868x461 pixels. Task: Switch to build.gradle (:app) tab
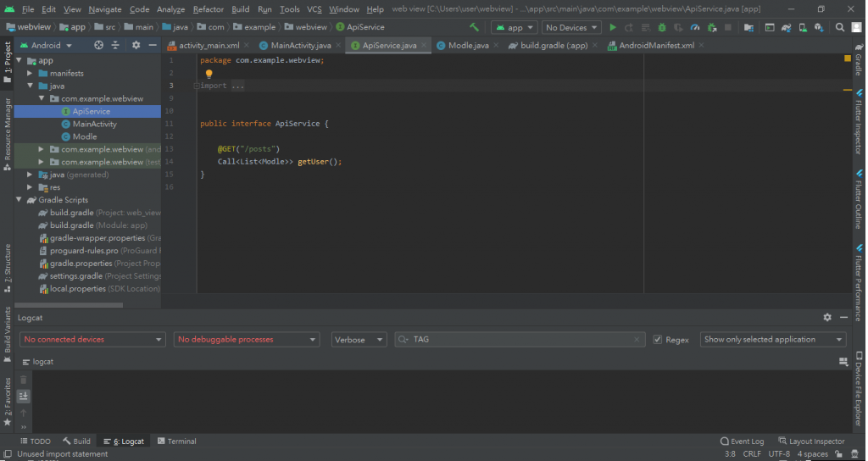554,46
